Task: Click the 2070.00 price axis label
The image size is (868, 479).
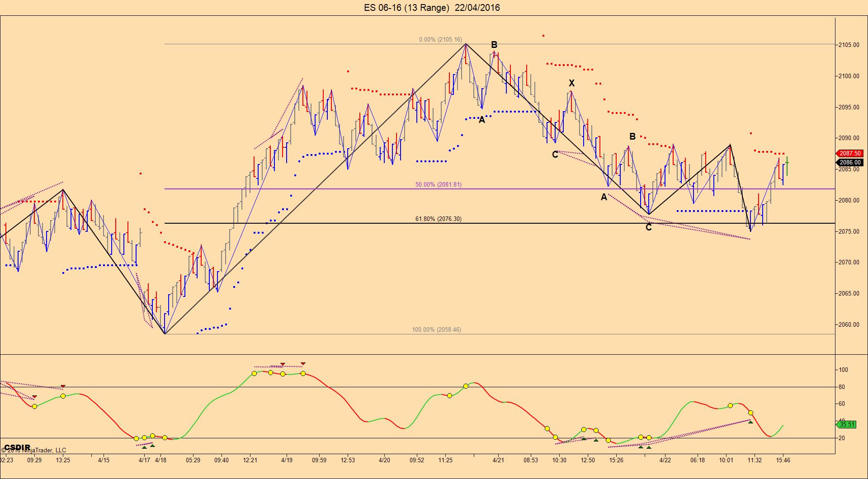Action: tap(849, 263)
